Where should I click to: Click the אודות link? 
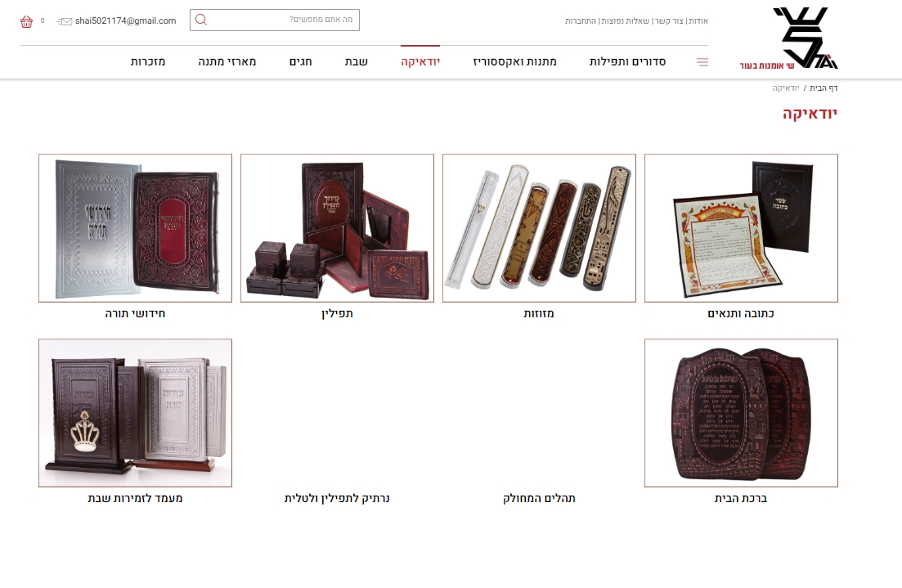[698, 20]
